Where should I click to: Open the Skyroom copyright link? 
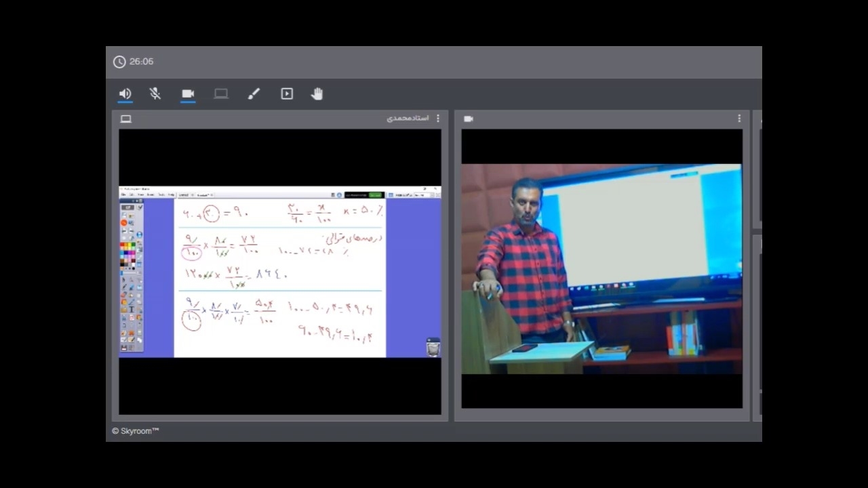[x=136, y=431]
